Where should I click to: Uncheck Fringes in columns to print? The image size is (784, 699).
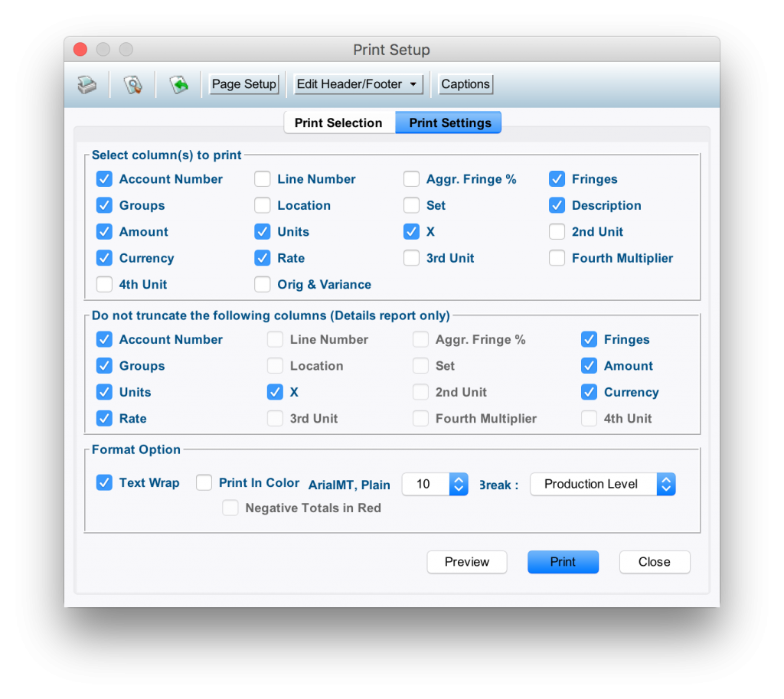557,179
